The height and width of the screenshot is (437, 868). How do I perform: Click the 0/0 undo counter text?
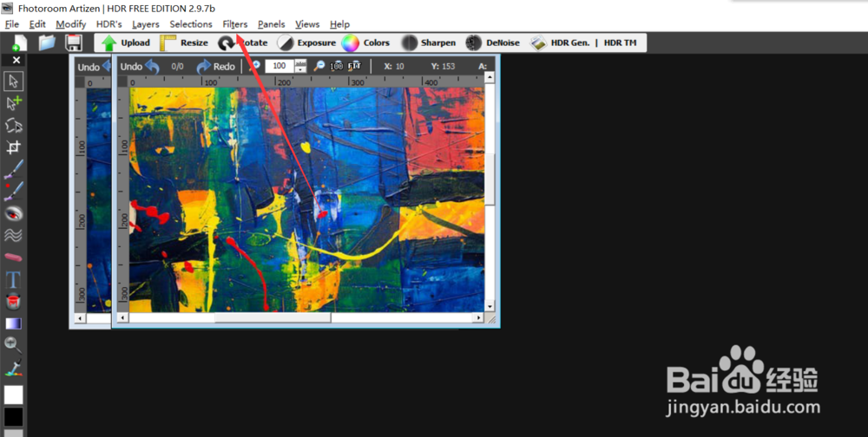[x=177, y=67]
